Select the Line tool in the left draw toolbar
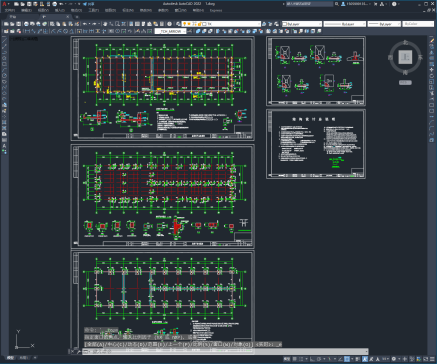This screenshot has height=364, width=437. coord(4,40)
